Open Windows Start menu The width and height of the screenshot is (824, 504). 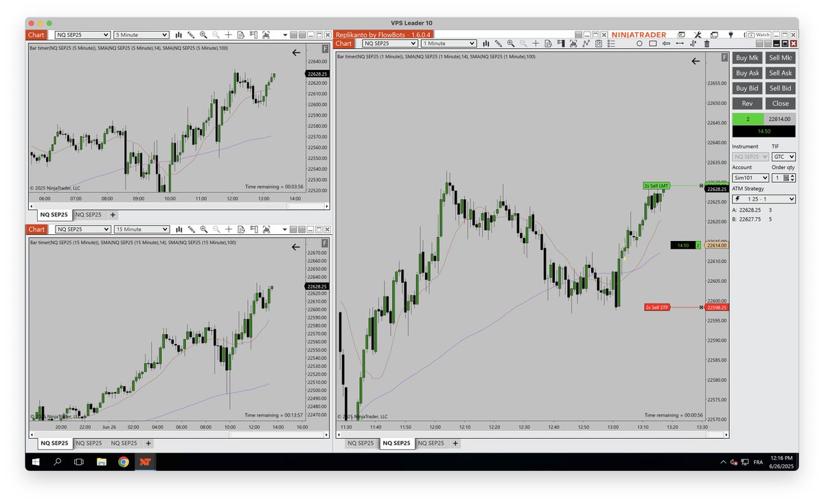point(36,462)
